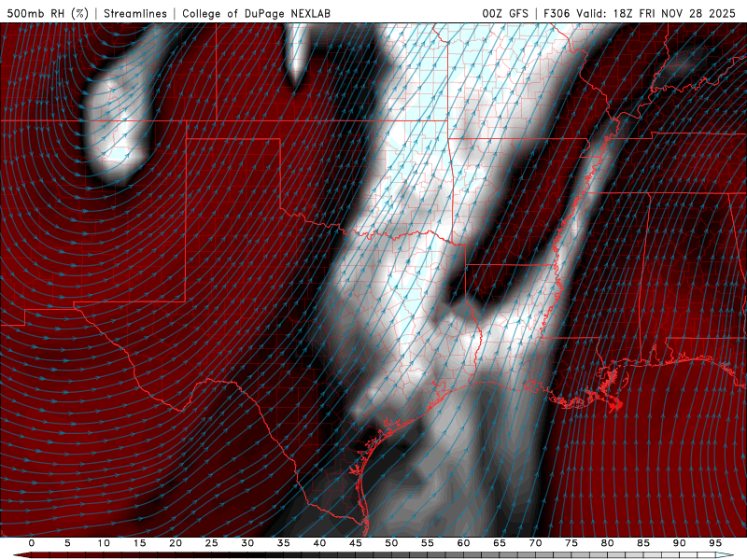The height and width of the screenshot is (560, 747).
Task: Click the "50" value on the color scale
Action: click(x=391, y=543)
